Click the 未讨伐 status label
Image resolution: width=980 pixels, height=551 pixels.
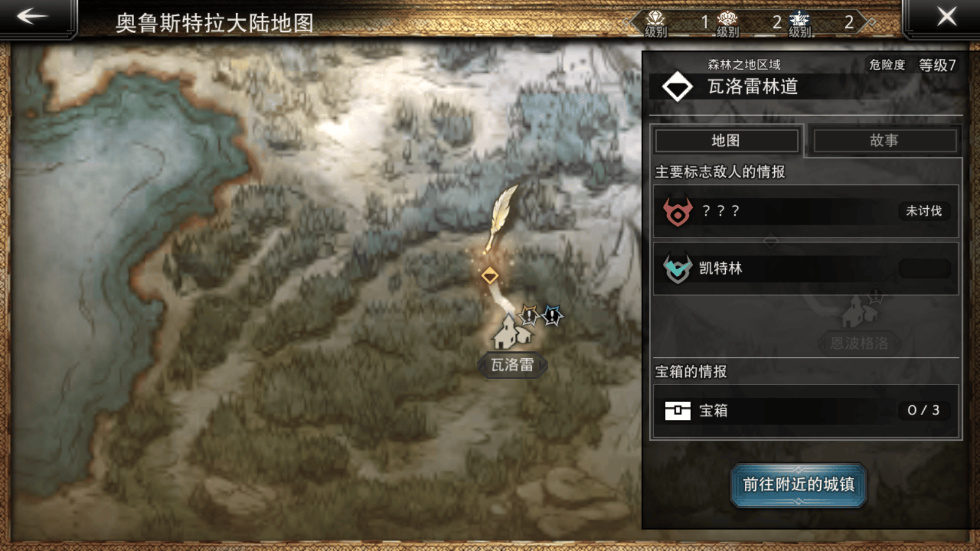(x=924, y=211)
